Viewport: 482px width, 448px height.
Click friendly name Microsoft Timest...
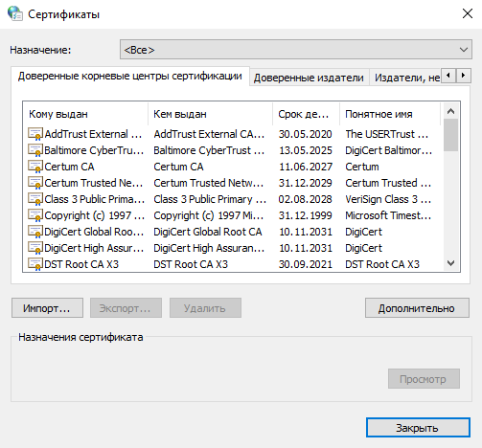pos(388,215)
